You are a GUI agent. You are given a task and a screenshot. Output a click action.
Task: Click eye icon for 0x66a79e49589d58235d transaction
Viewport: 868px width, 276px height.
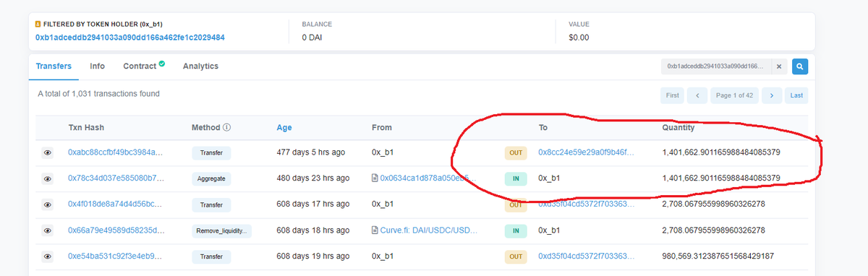[48, 230]
